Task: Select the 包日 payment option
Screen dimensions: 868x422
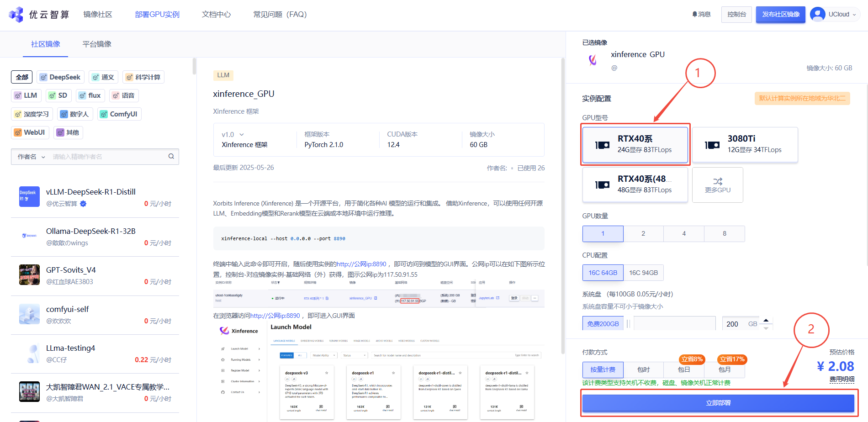Action: 684,369
